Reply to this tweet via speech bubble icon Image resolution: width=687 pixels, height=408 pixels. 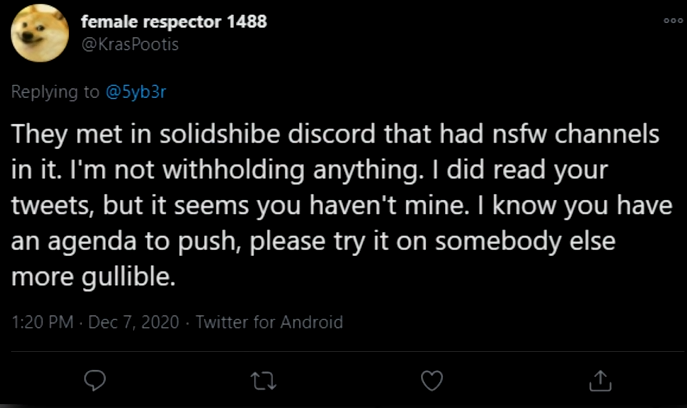tap(96, 380)
